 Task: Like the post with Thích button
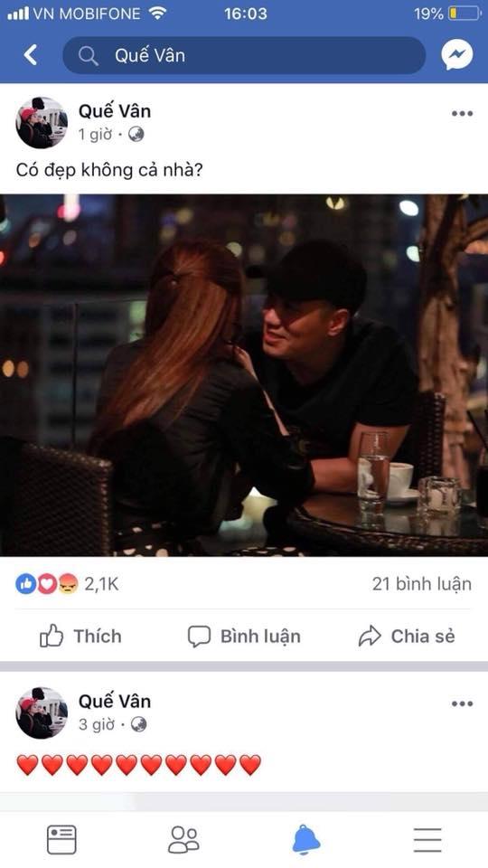click(80, 637)
